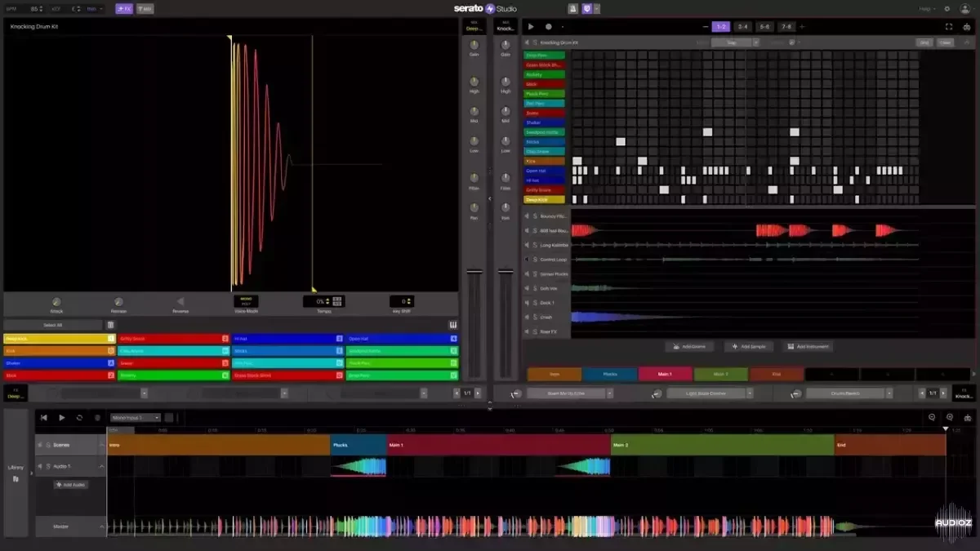The height and width of the screenshot is (551, 980).
Task: Open the Library panel
Action: [x=16, y=472]
